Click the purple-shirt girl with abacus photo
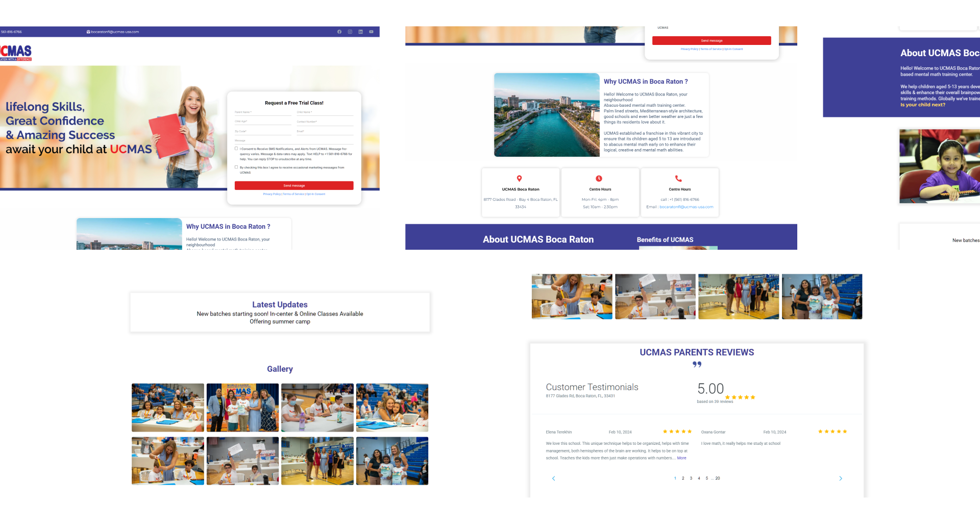 940,166
